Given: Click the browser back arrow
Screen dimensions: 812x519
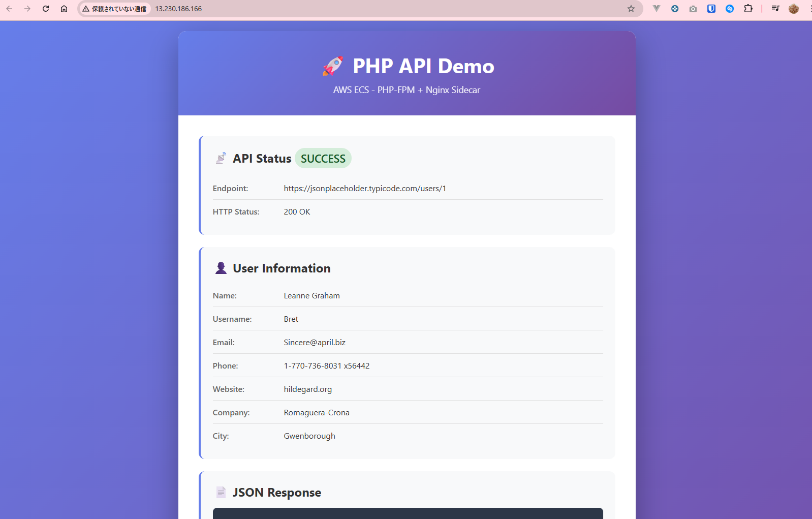Looking at the screenshot, I should pyautogui.click(x=9, y=9).
